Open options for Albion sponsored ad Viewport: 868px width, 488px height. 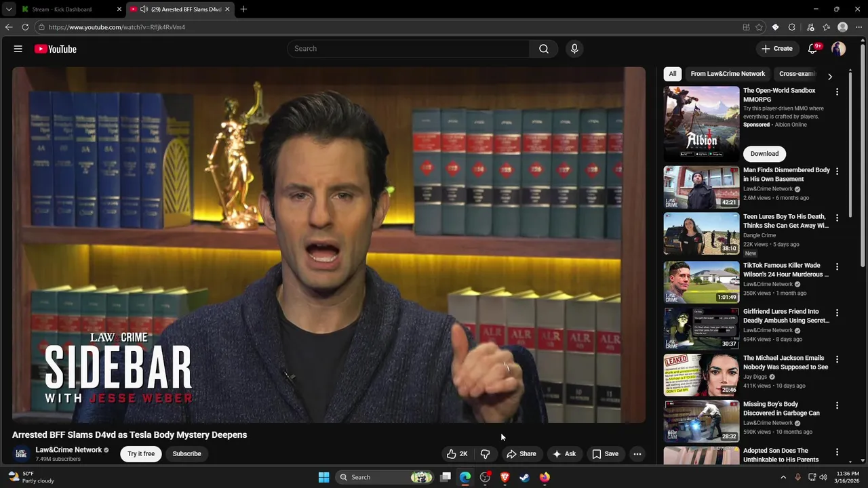837,91
